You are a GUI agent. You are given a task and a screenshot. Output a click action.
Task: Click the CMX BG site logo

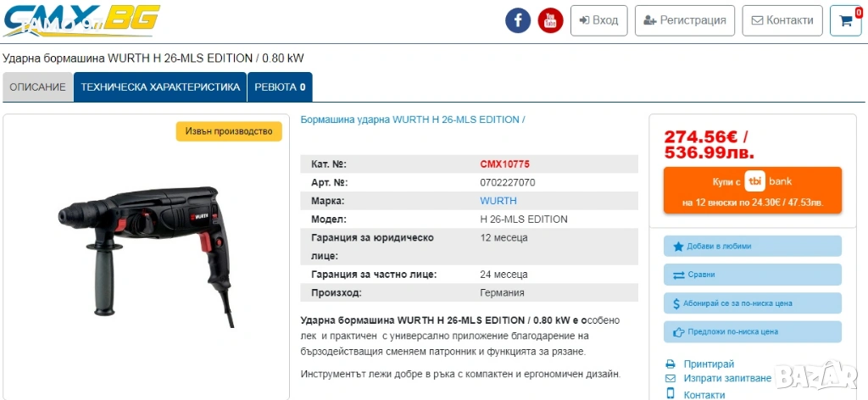click(81, 20)
